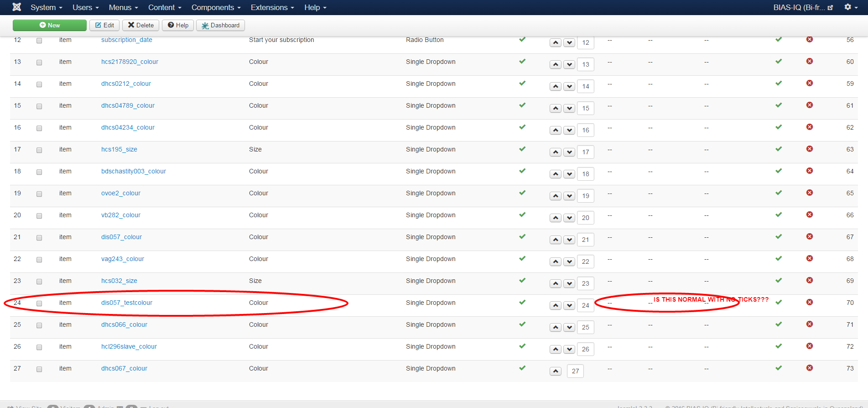Open the BIAS-IQ site link
868x408 pixels.
[803, 7]
